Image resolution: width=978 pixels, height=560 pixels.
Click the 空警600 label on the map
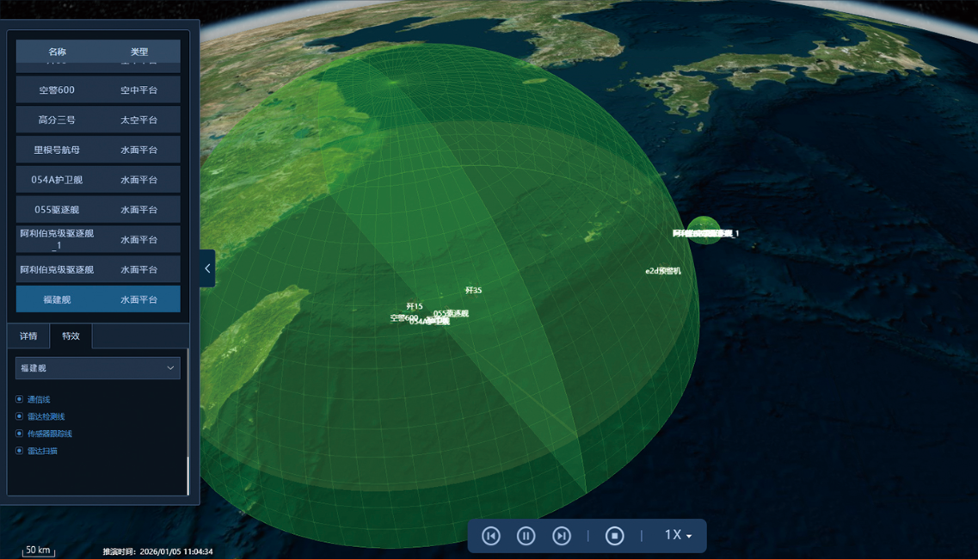(403, 318)
